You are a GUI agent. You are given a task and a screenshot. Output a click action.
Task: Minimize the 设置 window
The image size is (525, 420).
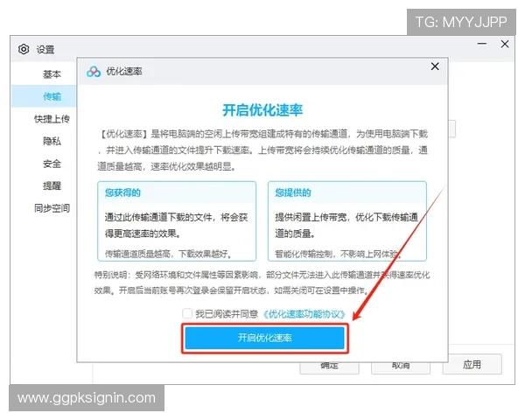482,44
